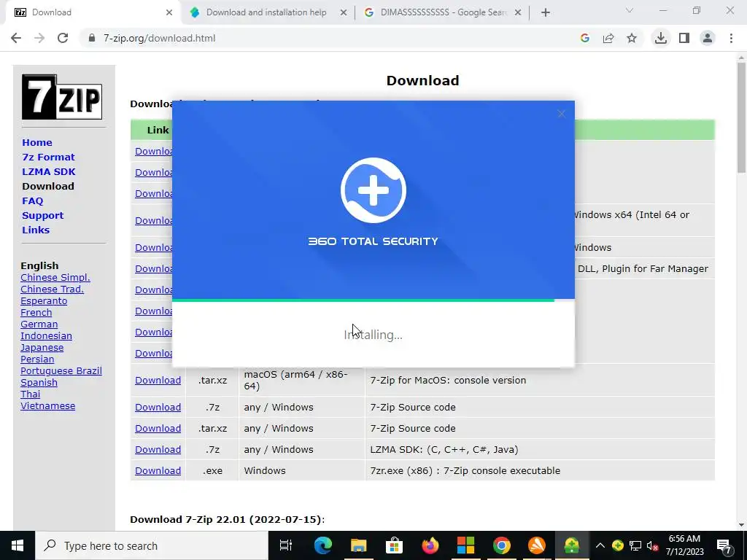
Task: Switch language to Portuguese Brazil
Action: (x=61, y=371)
